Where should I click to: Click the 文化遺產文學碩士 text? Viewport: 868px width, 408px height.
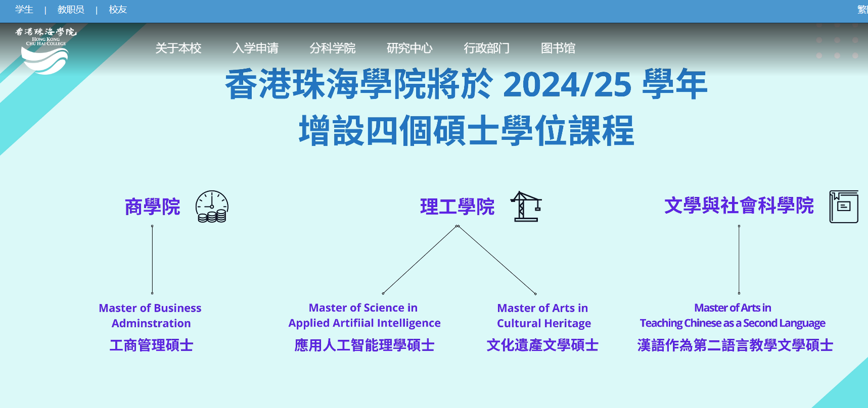click(x=542, y=345)
